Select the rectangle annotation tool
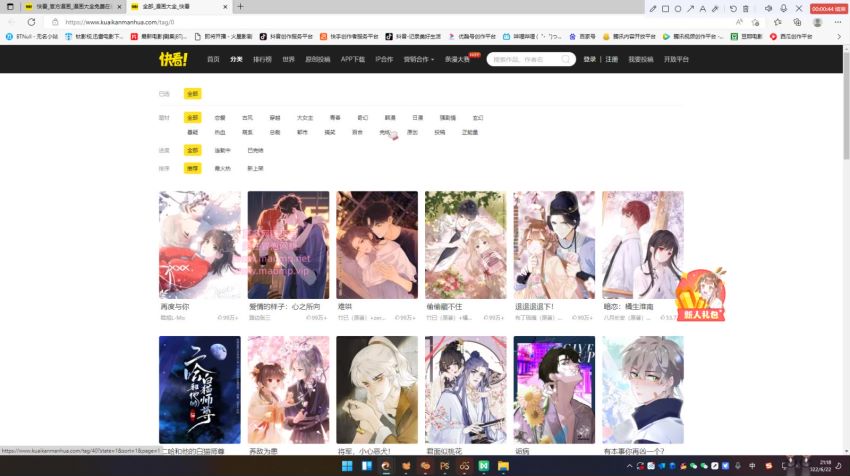The image size is (850, 476). 665,9
